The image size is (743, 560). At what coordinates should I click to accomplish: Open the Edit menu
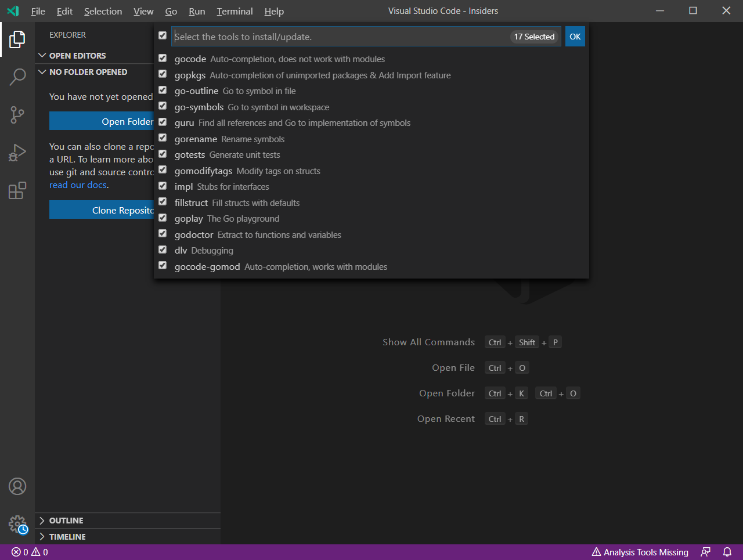(x=64, y=11)
